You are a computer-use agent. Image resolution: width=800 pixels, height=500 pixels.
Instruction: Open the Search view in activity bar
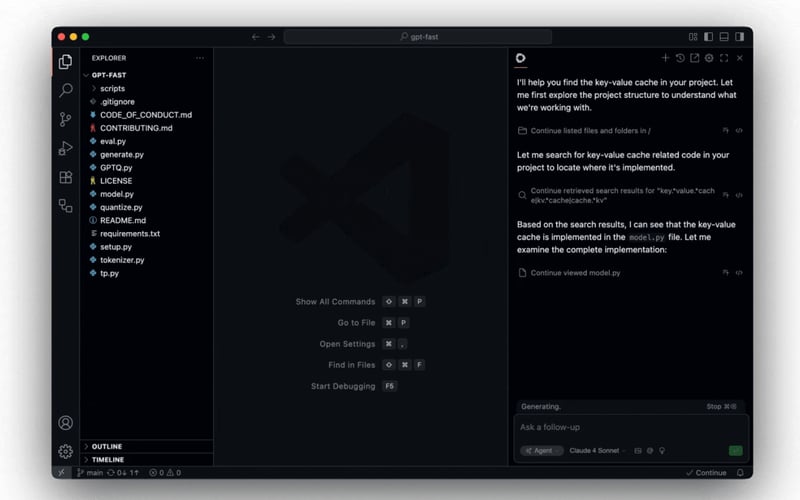click(x=65, y=90)
